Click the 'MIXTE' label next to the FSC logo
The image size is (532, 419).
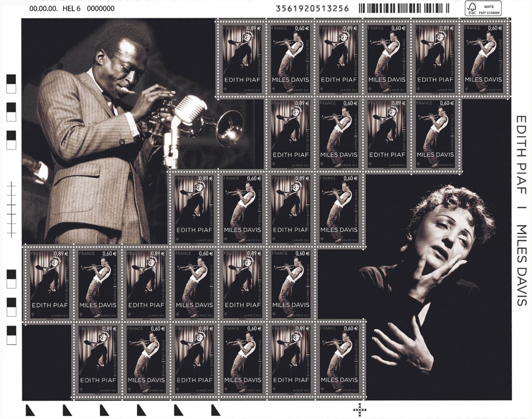pos(489,6)
